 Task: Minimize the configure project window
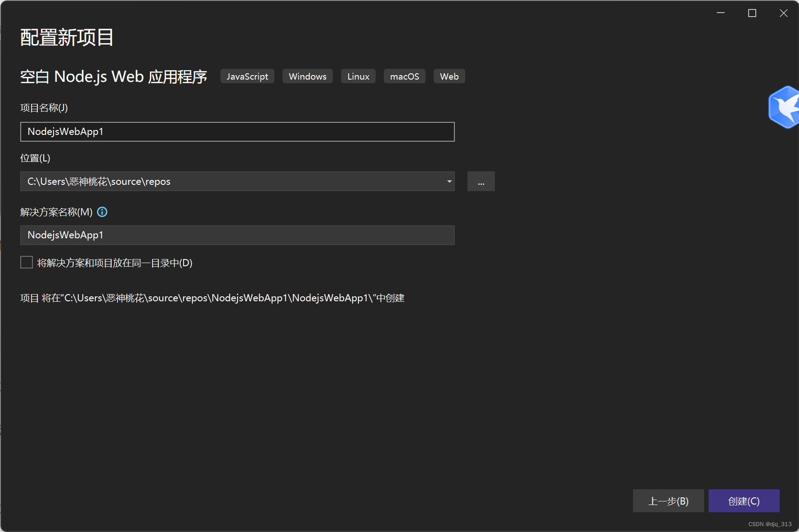[x=721, y=13]
